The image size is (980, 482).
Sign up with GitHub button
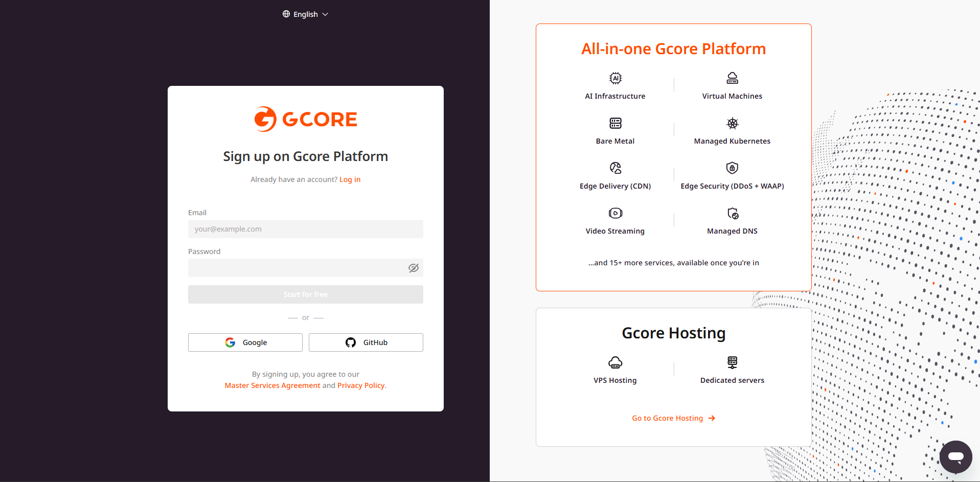[366, 342]
